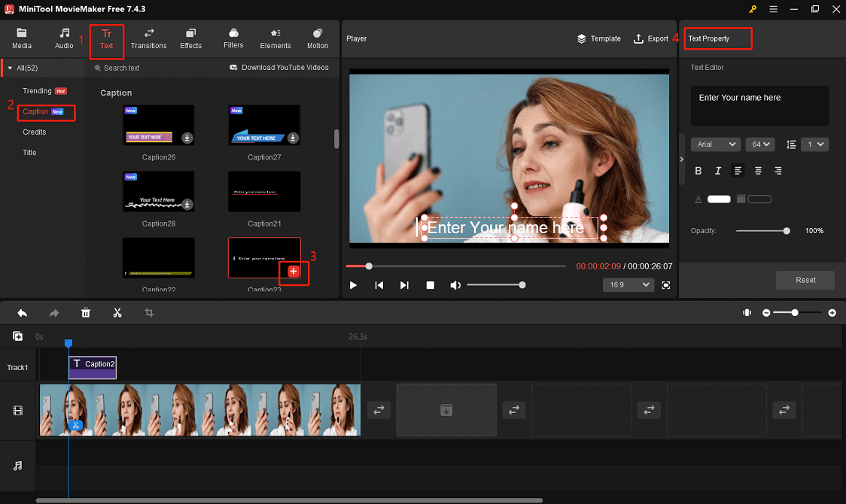The height and width of the screenshot is (504, 846).
Task: Adjust the player volume slider
Action: coord(496,285)
